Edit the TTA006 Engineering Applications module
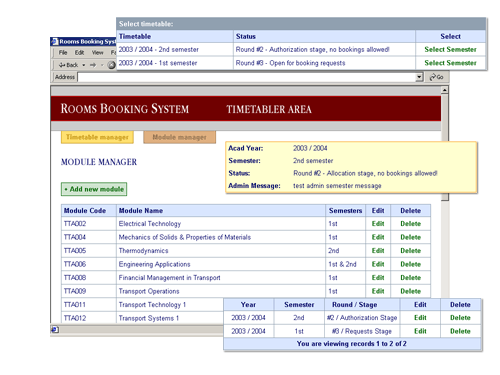The width and height of the screenshot is (500, 375). click(x=378, y=264)
